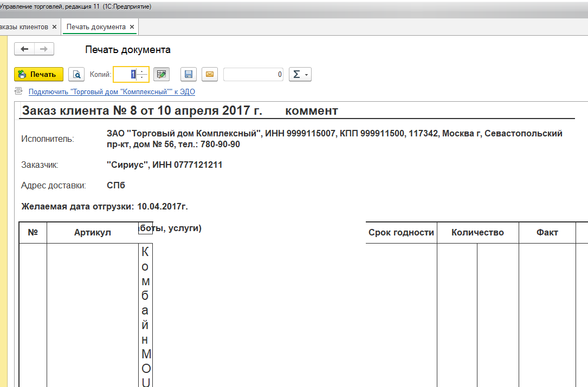Select the Печать документа tab

click(96, 27)
